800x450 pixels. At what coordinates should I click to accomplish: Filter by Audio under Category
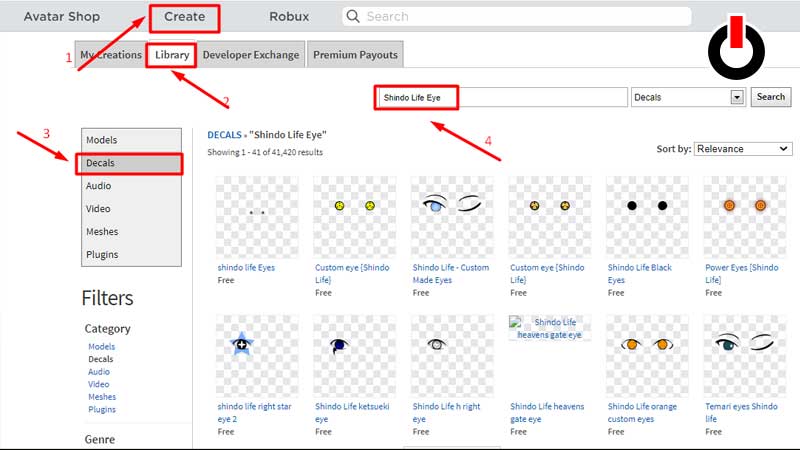99,371
